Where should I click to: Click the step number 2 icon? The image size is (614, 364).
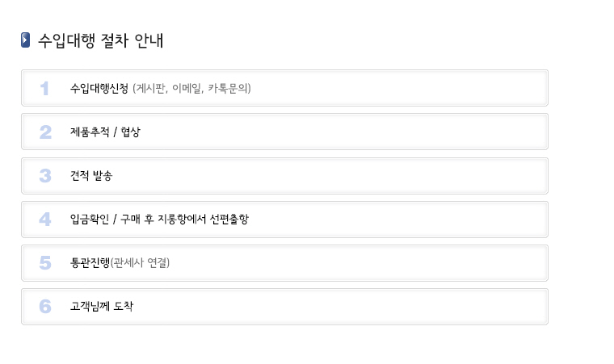point(45,132)
